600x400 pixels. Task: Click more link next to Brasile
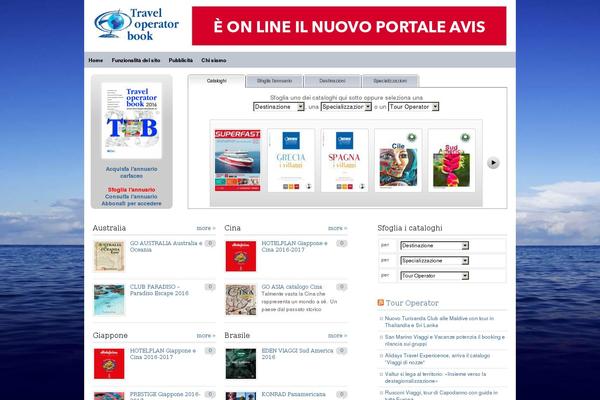pyautogui.click(x=338, y=336)
